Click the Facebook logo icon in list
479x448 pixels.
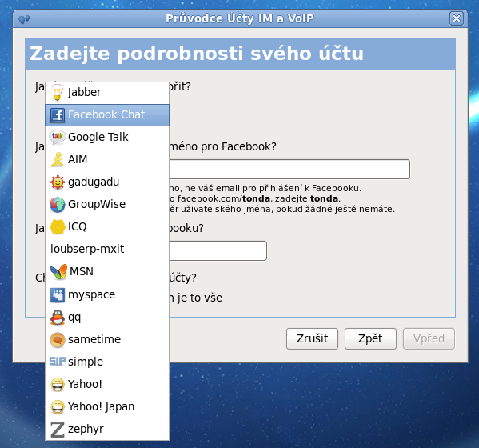coord(58,115)
